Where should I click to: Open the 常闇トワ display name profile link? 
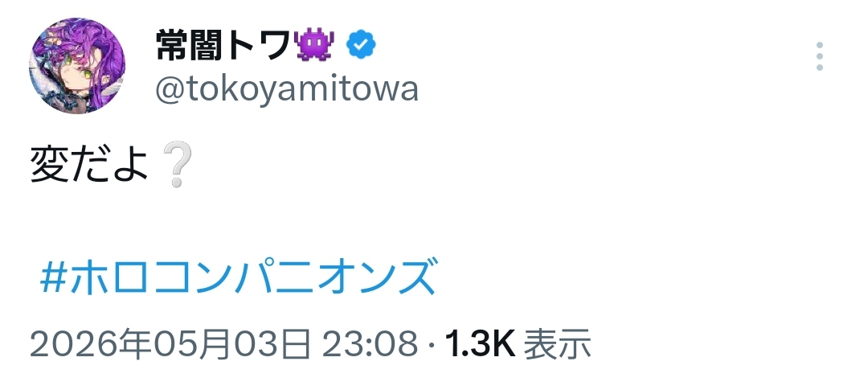coord(223,45)
